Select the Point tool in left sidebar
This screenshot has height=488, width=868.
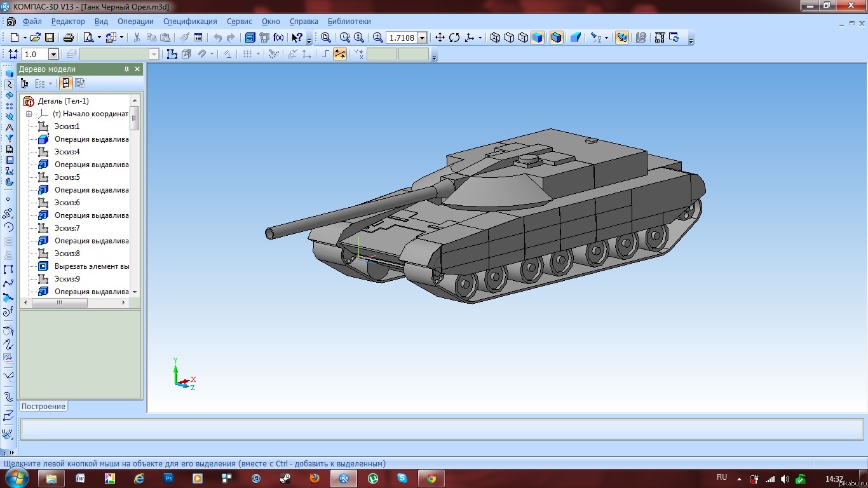point(8,199)
